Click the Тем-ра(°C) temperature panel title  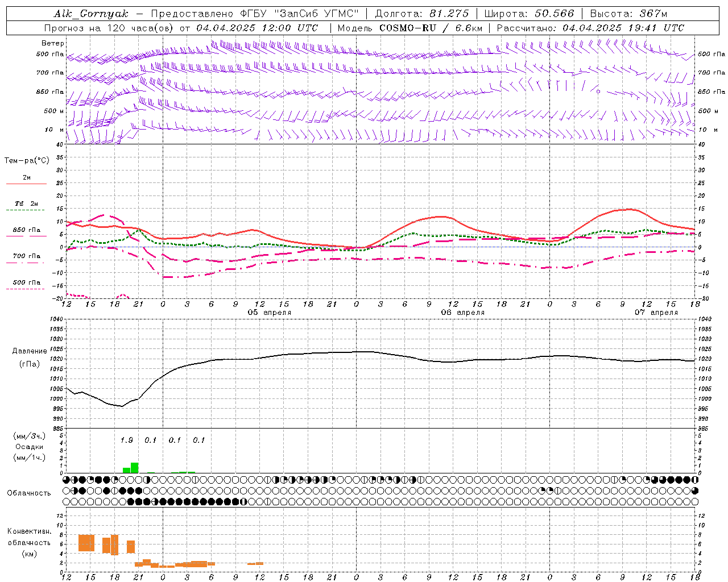(x=27, y=161)
